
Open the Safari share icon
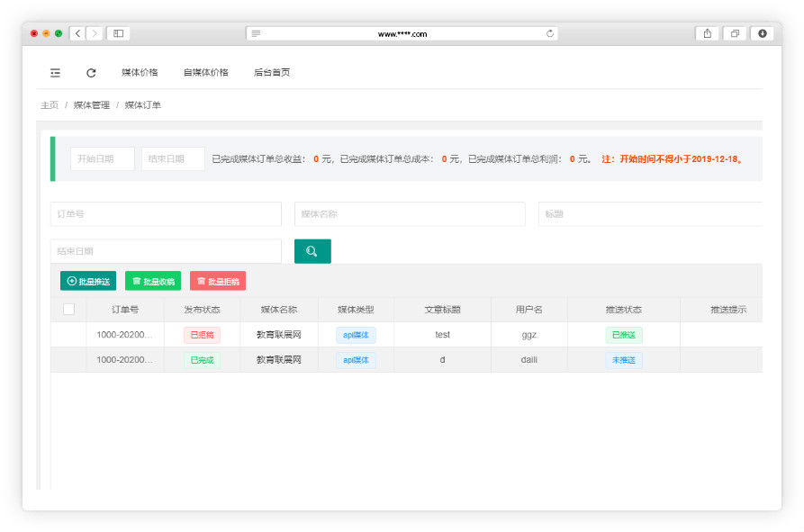[x=707, y=33]
